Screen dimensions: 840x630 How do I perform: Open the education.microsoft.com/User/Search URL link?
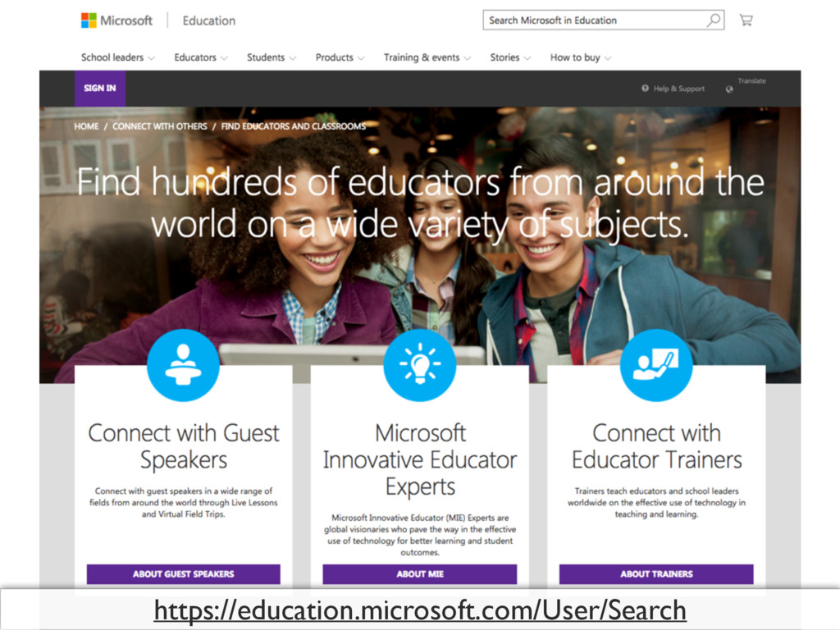coord(420,610)
